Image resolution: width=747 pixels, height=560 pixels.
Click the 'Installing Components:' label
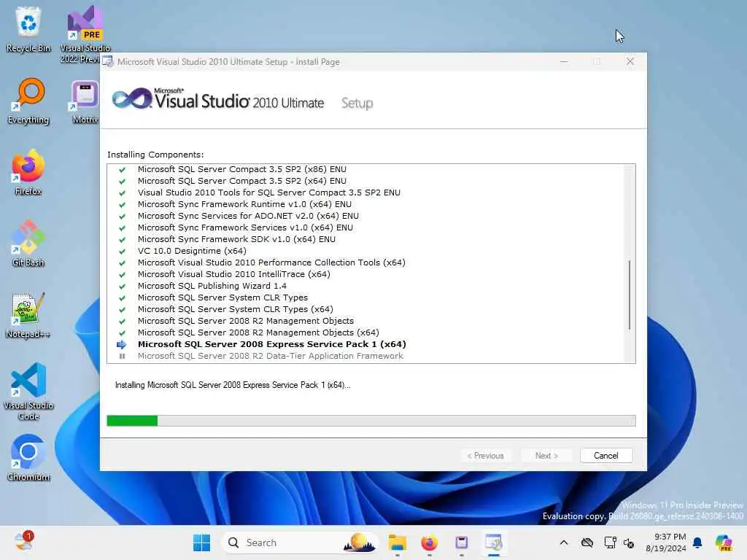click(x=155, y=155)
